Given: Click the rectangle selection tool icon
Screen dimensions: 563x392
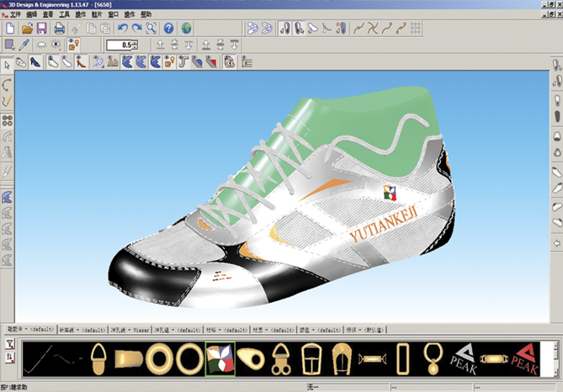Looking at the screenshot, I should point(9,45).
